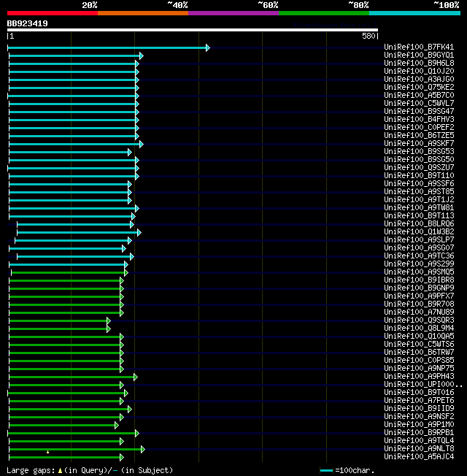Click the UniRef100_Q10QA5 label
Image resolution: width=467 pixels, height=476 pixels.
pos(419,336)
